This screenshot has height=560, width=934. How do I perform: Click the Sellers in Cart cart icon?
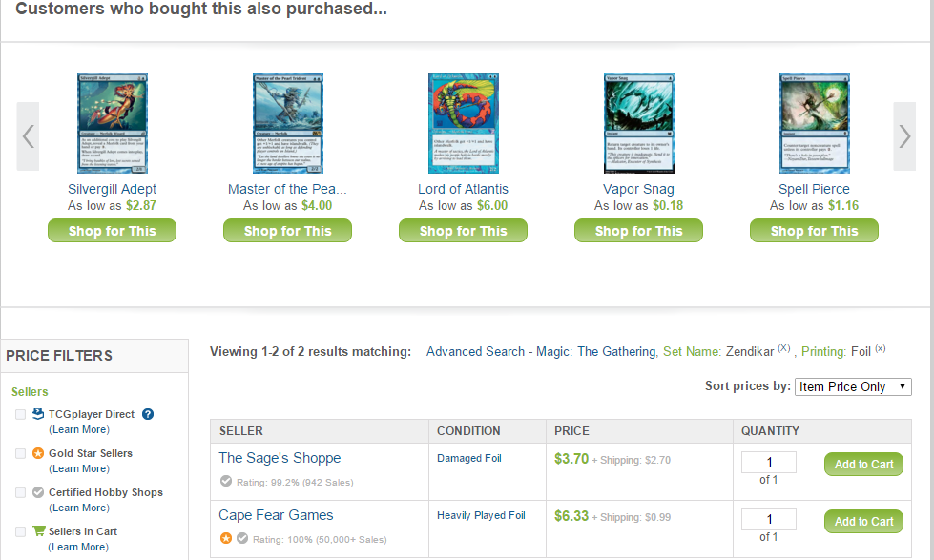(39, 530)
